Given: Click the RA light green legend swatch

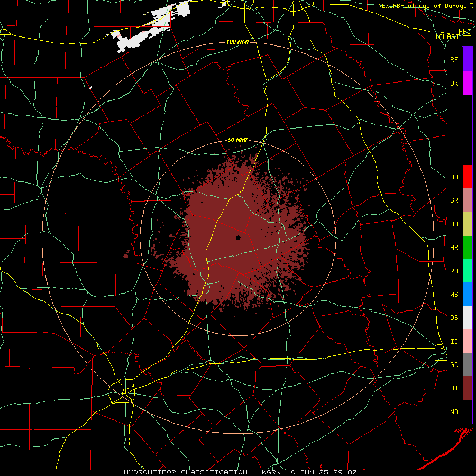Looking at the screenshot, I should pyautogui.click(x=467, y=271).
